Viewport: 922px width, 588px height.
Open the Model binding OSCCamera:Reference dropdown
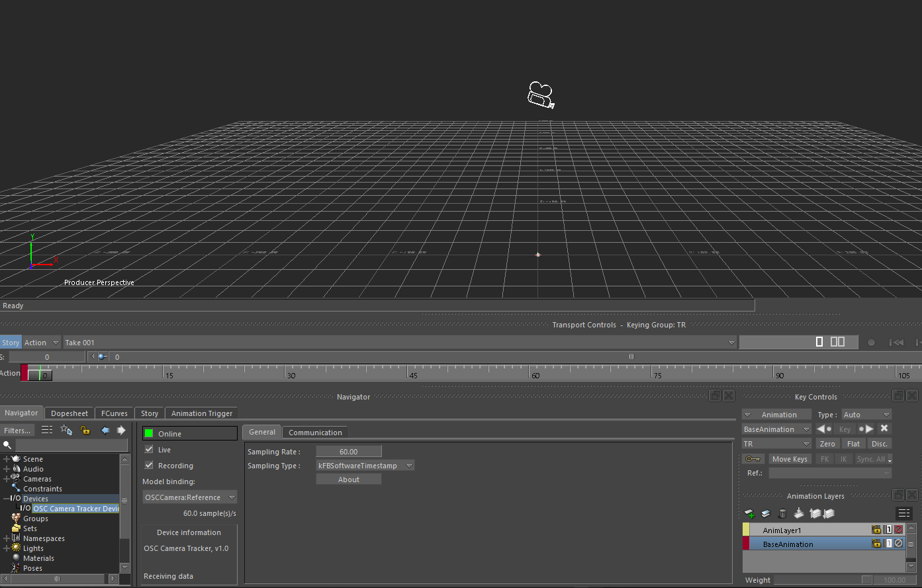coord(190,497)
